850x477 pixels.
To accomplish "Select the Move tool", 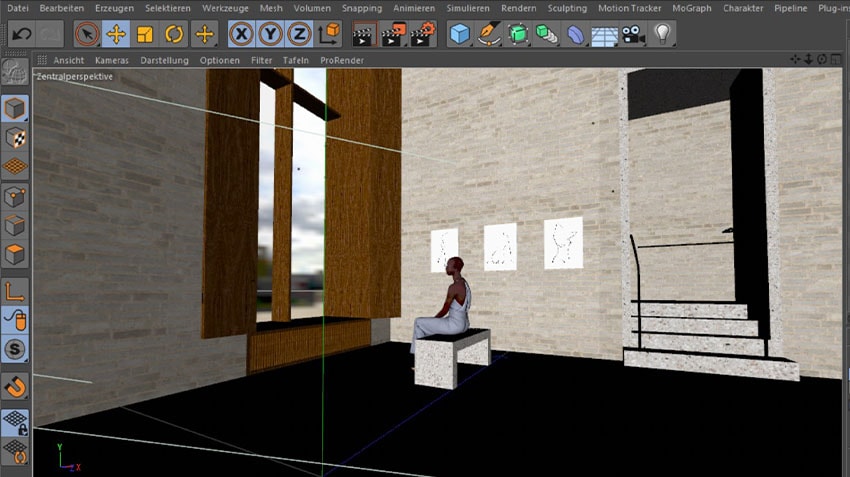I will [116, 34].
